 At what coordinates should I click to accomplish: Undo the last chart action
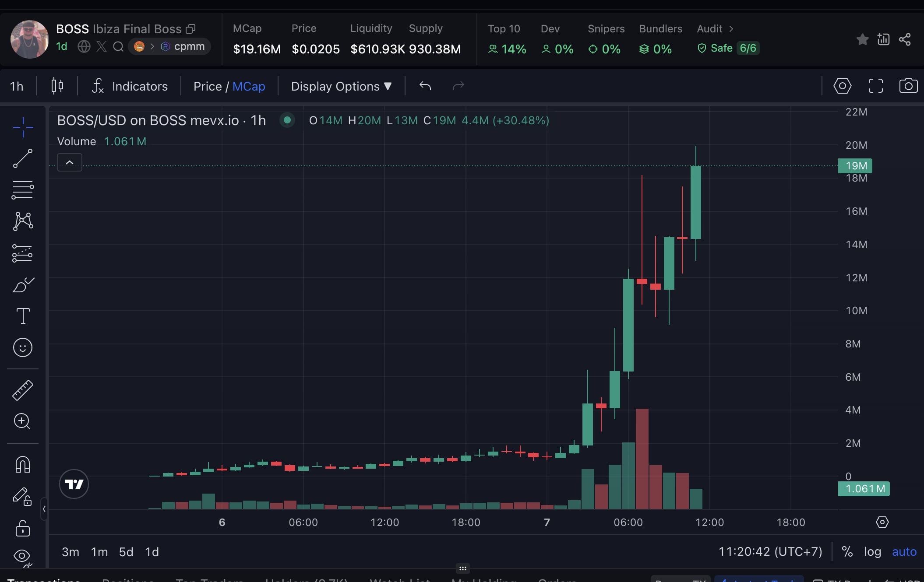click(425, 86)
